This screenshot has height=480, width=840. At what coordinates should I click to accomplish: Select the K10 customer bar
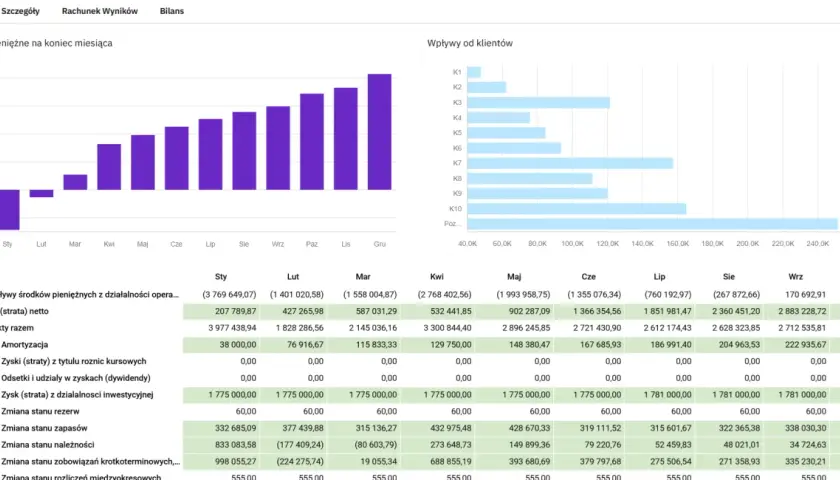pyautogui.click(x=576, y=208)
